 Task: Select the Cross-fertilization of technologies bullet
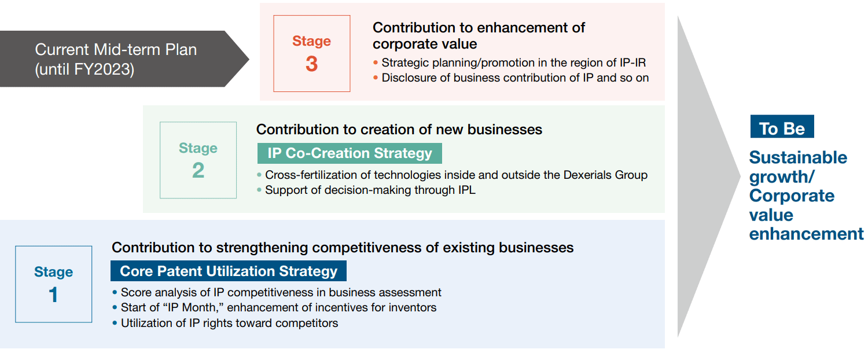click(x=452, y=175)
